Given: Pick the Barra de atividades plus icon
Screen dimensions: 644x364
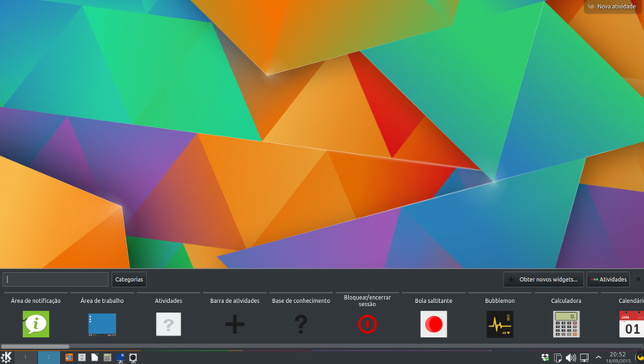Looking at the screenshot, I should (234, 324).
